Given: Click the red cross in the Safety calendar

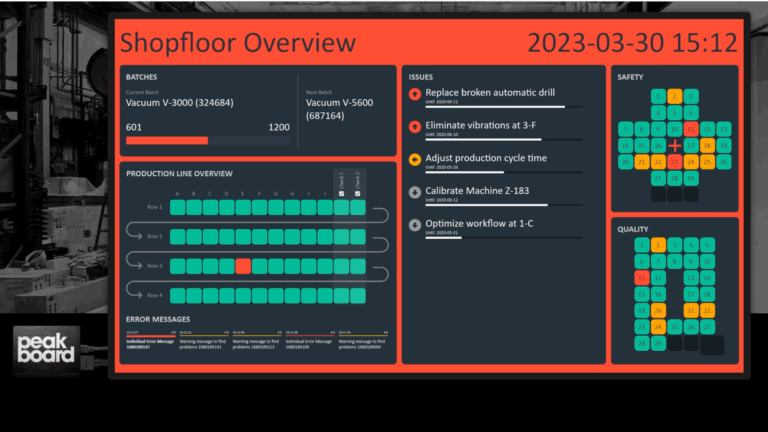Looking at the screenshot, I should coord(675,146).
